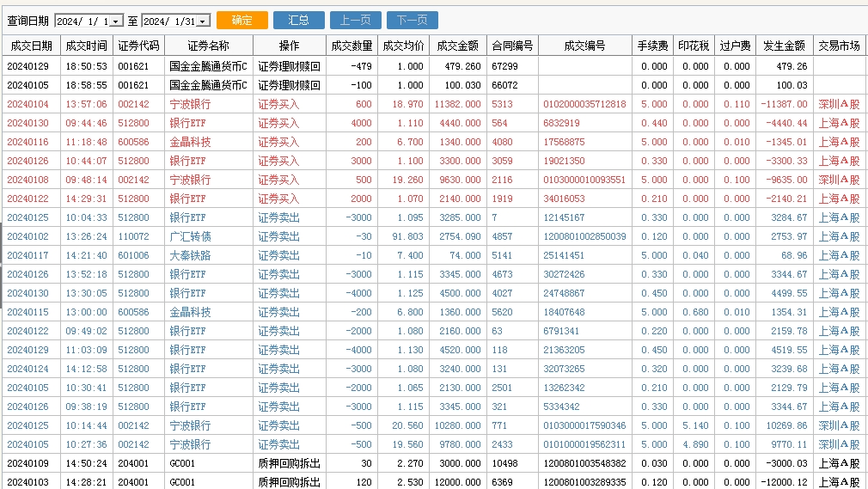Viewport: 868px width, 489px height.
Task: Click inside the end date field 2024/1/31
Action: pyautogui.click(x=168, y=21)
